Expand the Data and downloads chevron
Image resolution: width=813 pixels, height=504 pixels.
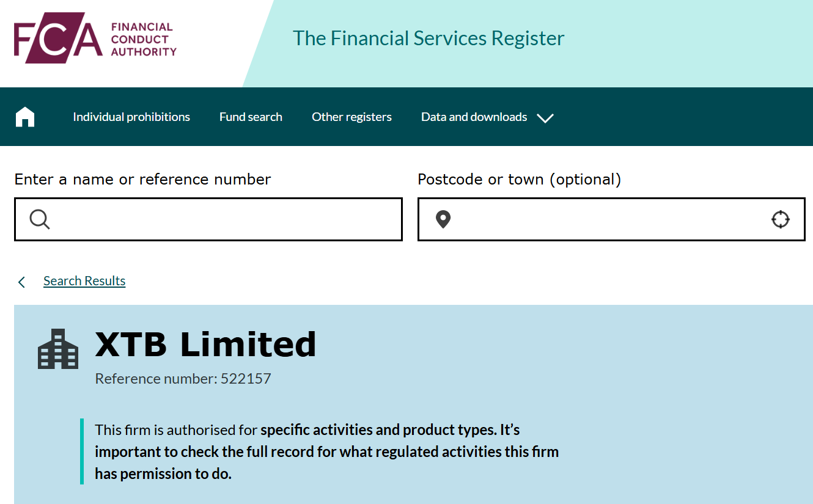[545, 118]
